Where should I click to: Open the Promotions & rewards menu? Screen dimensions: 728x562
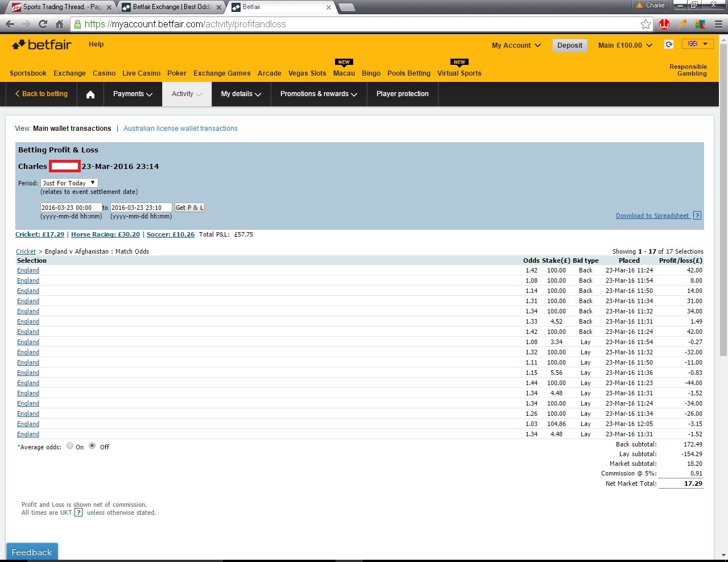coord(318,94)
